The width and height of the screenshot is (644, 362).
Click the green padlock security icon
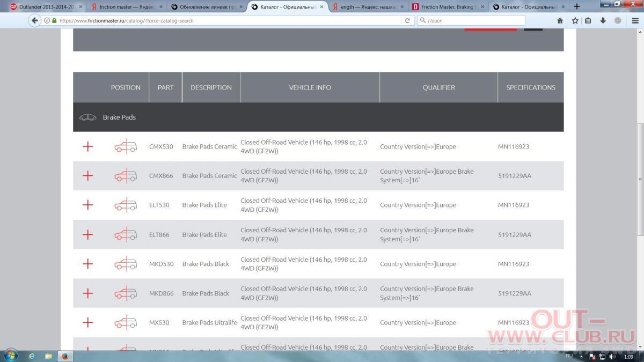pos(54,20)
